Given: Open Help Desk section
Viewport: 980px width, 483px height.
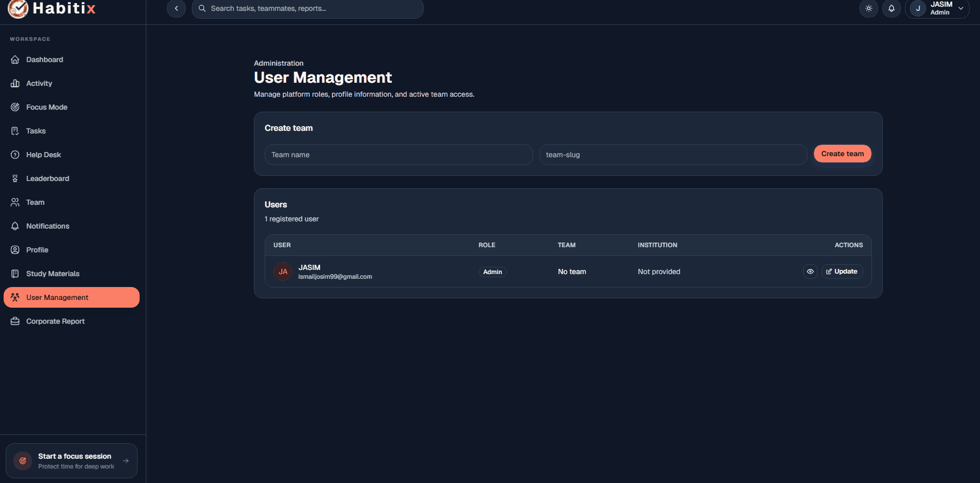Looking at the screenshot, I should pos(71,155).
